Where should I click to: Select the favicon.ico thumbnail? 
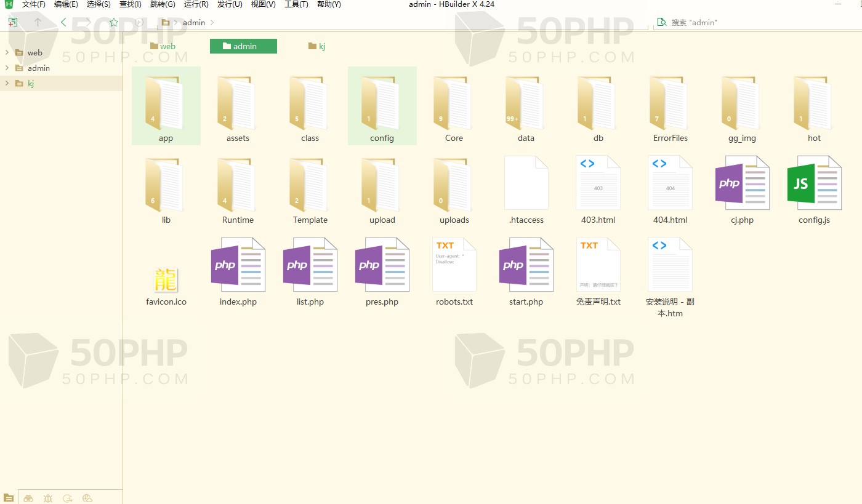166,280
